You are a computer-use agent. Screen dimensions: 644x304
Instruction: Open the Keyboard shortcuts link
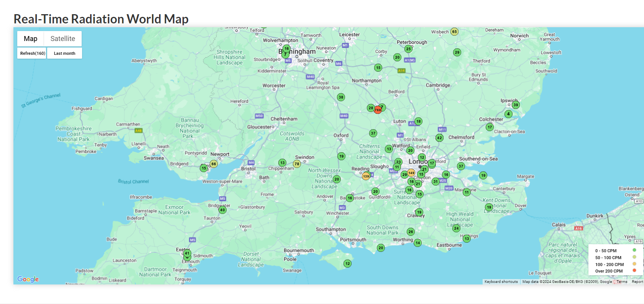pos(501,282)
